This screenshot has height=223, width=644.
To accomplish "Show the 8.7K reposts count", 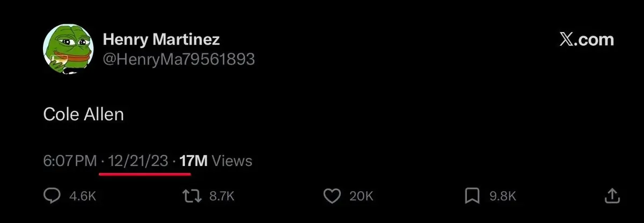I will 222,197.
